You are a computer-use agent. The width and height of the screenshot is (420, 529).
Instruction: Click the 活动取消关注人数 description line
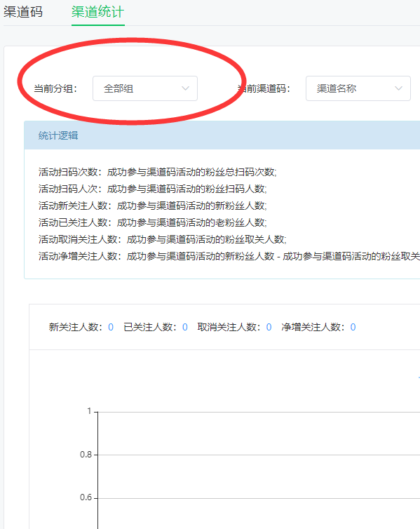(162, 239)
